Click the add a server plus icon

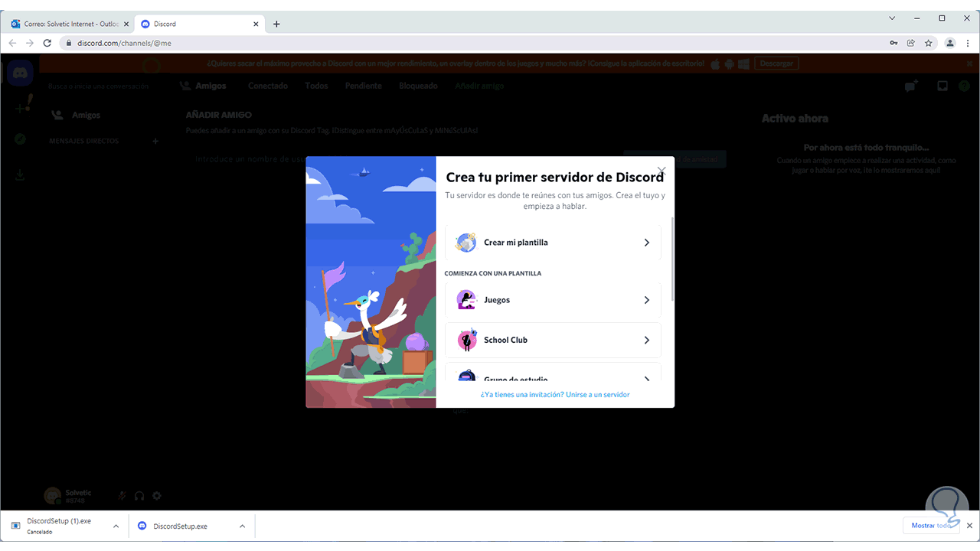[x=21, y=107]
